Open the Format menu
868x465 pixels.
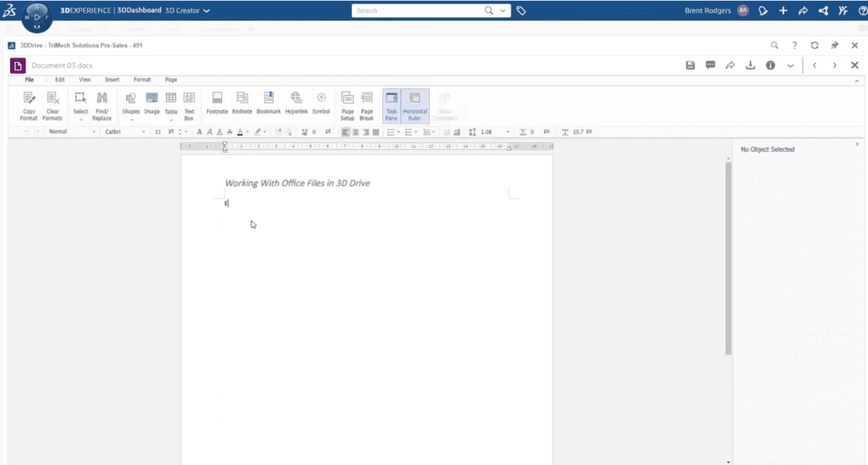click(142, 80)
